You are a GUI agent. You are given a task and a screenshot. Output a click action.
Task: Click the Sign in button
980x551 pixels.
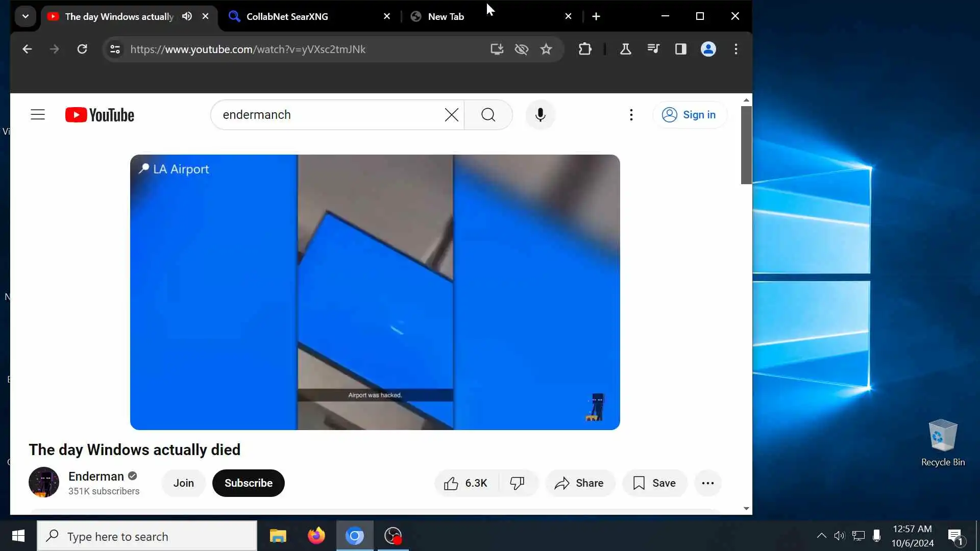click(689, 115)
